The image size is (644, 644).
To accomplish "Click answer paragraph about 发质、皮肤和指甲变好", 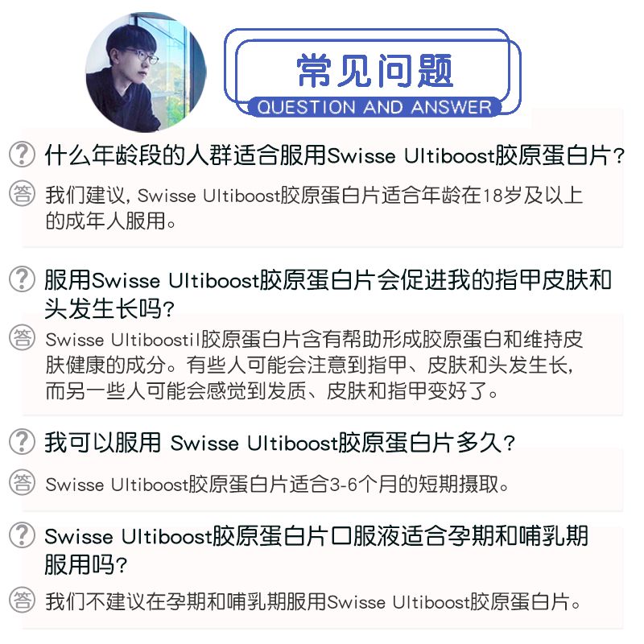I will point(314,365).
